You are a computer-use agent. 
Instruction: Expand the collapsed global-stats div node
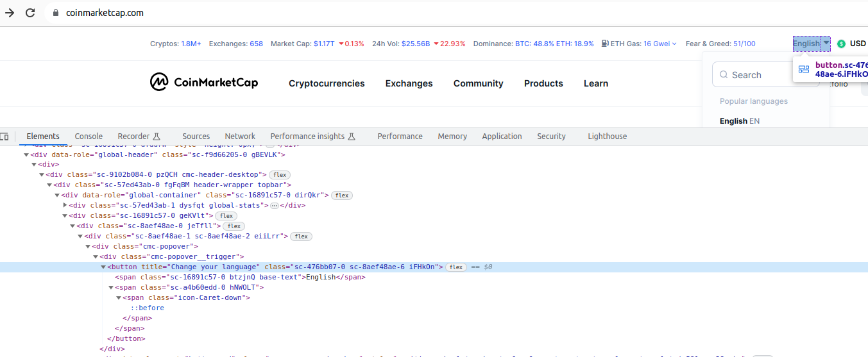[x=65, y=206]
